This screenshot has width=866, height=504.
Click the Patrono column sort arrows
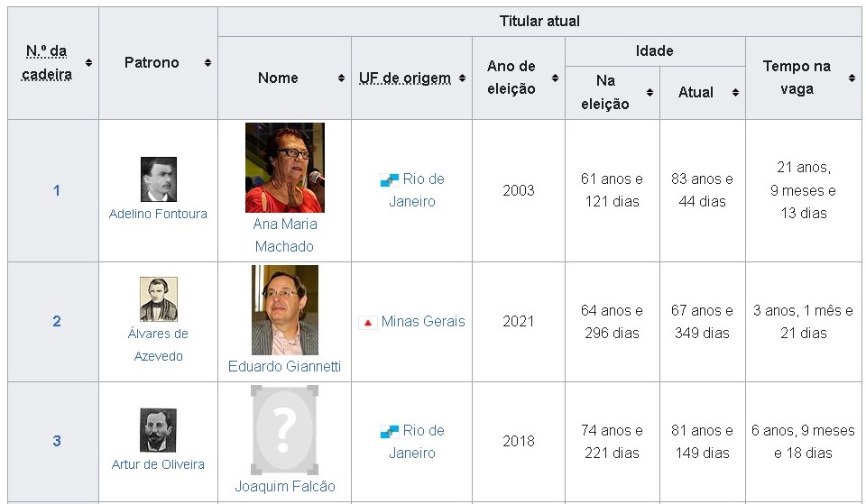tap(207, 63)
